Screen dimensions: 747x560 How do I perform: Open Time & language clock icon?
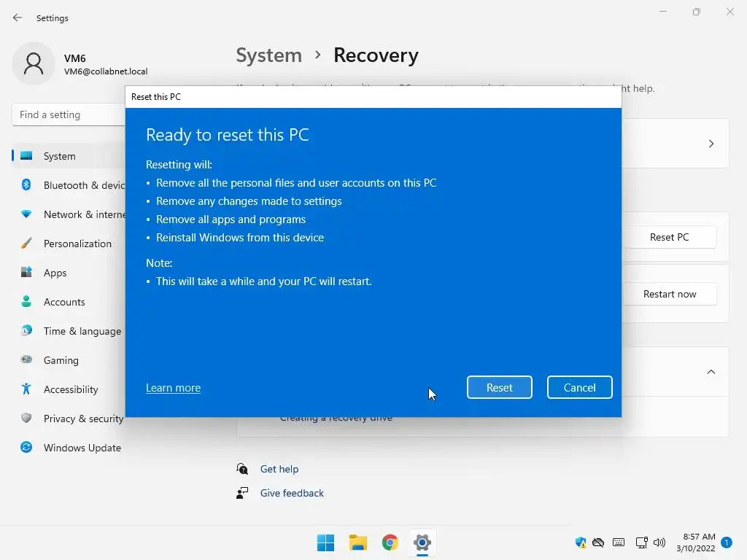pyautogui.click(x=26, y=330)
